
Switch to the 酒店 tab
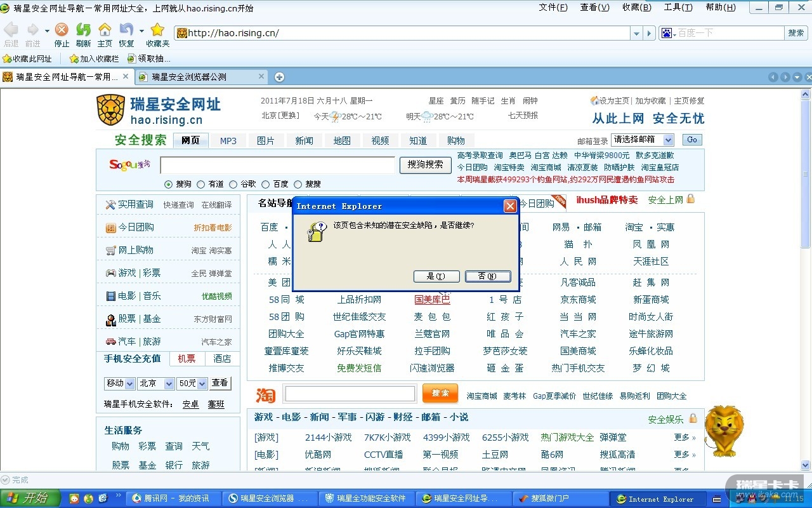tap(222, 359)
